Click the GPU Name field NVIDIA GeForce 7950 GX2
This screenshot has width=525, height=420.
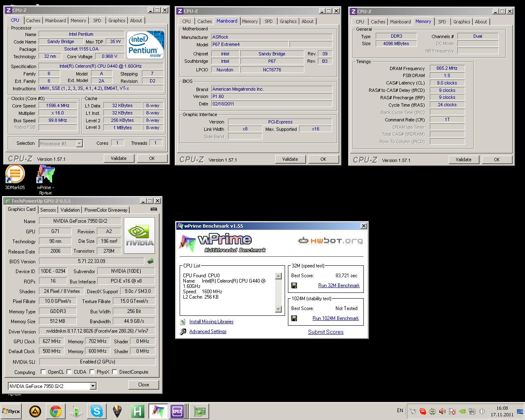coord(80,221)
